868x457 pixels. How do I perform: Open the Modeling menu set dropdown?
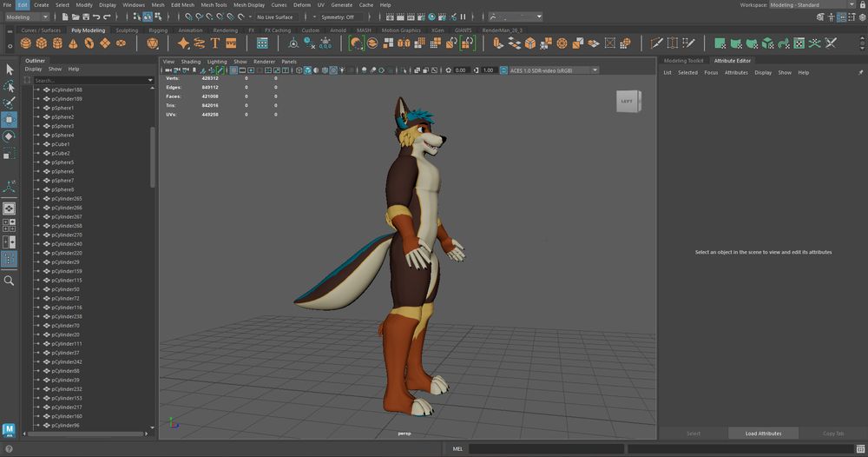click(27, 17)
